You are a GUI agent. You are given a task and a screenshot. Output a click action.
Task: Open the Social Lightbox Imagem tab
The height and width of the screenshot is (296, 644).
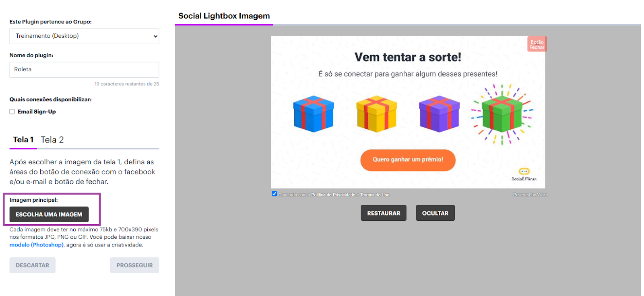tap(224, 16)
